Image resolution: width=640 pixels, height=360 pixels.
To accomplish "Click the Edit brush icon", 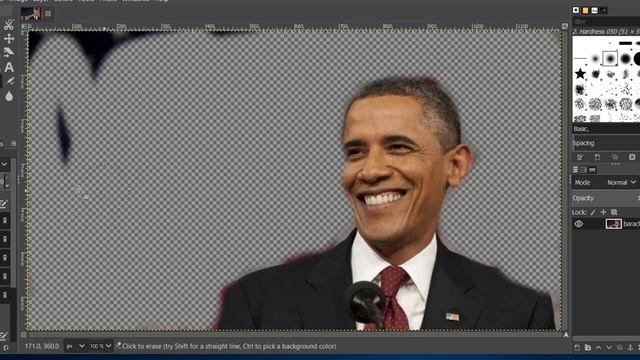I will point(580,157).
